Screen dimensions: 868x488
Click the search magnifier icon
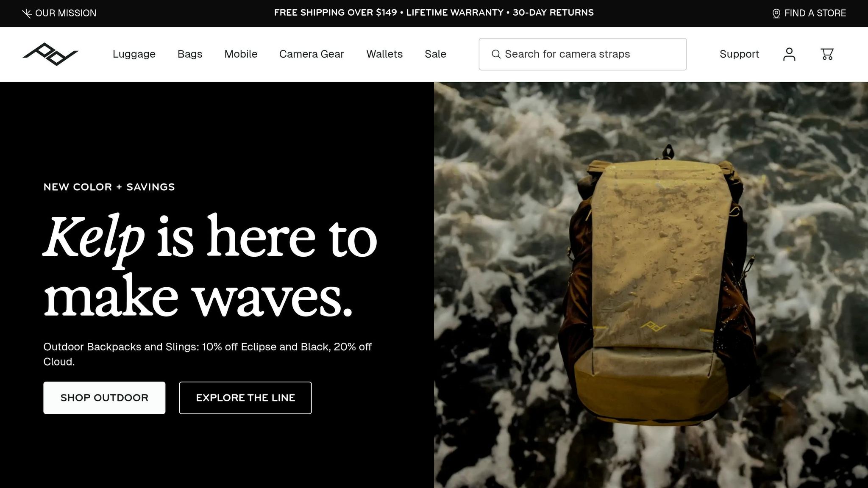[x=496, y=54]
